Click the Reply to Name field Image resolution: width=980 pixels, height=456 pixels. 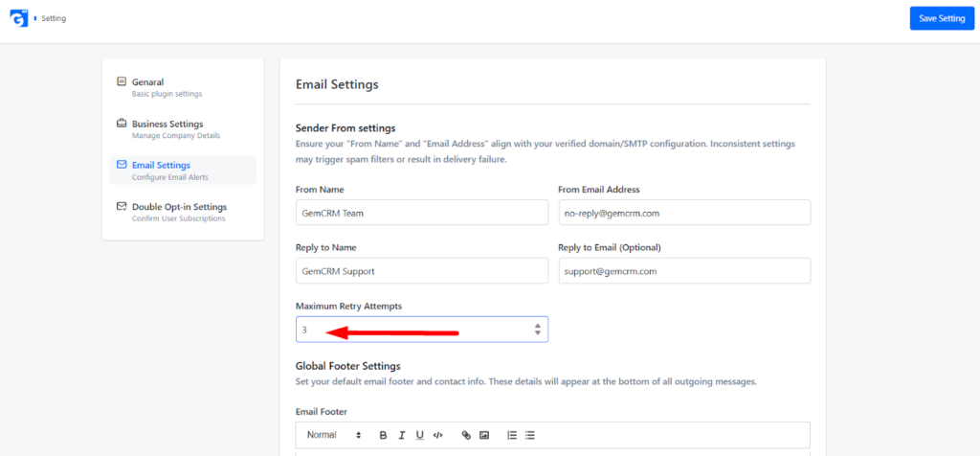[422, 271]
